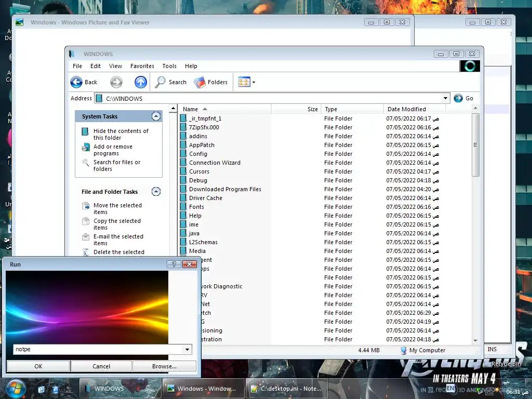Sort the list by Size column header
This screenshot has width=532, height=399.
pos(296,109)
